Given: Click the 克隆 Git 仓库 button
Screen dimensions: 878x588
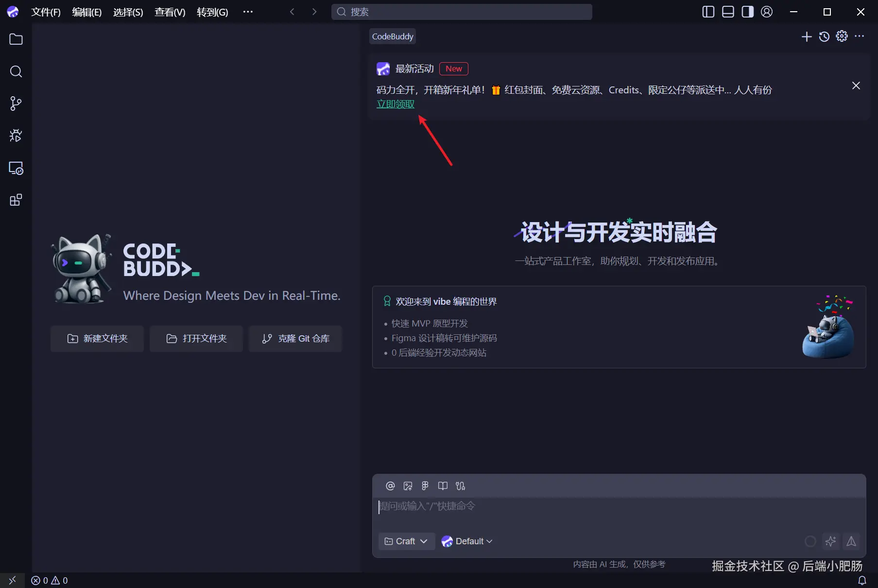Looking at the screenshot, I should point(295,339).
